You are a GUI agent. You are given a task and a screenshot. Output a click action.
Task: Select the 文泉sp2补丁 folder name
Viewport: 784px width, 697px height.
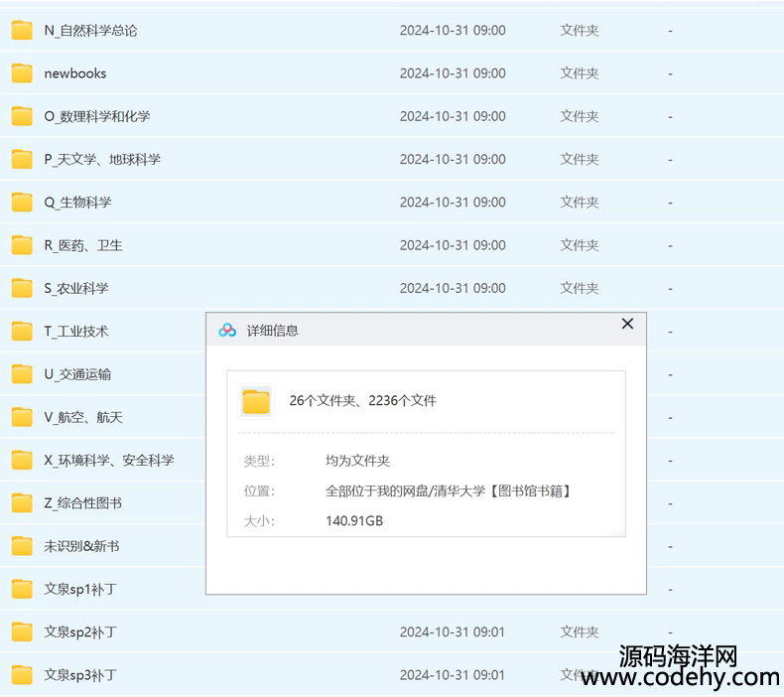80,632
